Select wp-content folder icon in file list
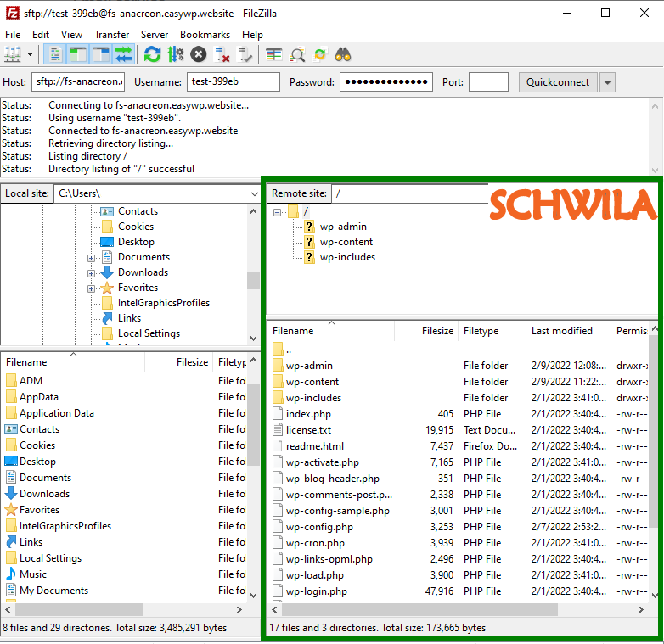664x644 pixels. (x=278, y=382)
